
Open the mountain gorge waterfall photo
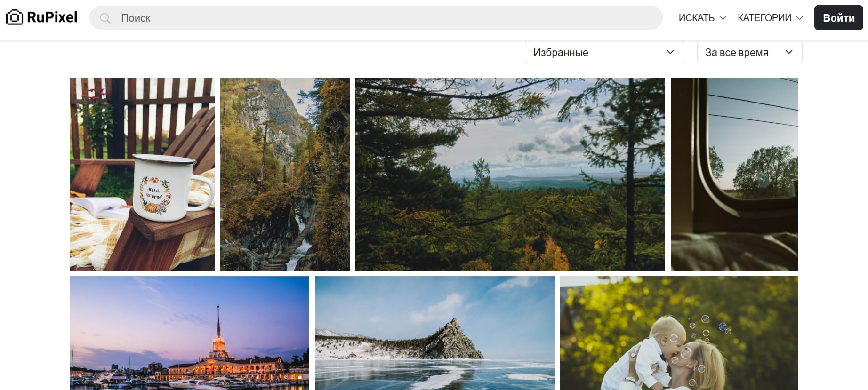click(285, 174)
